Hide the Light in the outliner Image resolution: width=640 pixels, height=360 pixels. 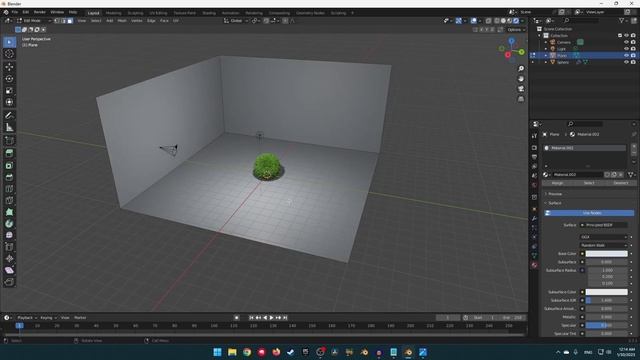click(x=626, y=49)
